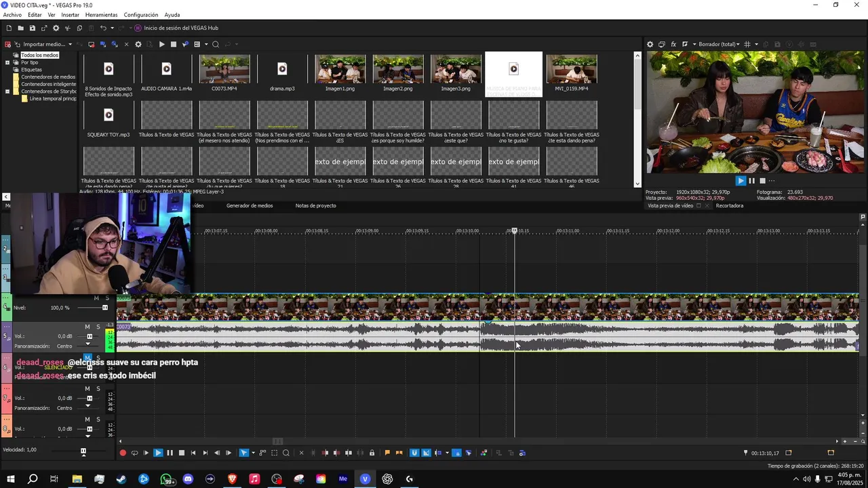
Task: Open Configuración menu
Action: pyautogui.click(x=141, y=14)
